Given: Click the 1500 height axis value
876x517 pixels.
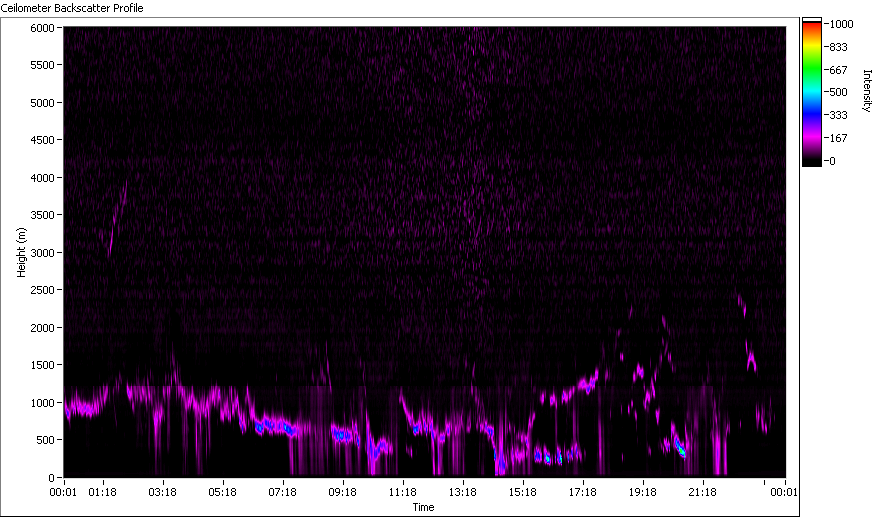Looking at the screenshot, I should pyautogui.click(x=42, y=365).
